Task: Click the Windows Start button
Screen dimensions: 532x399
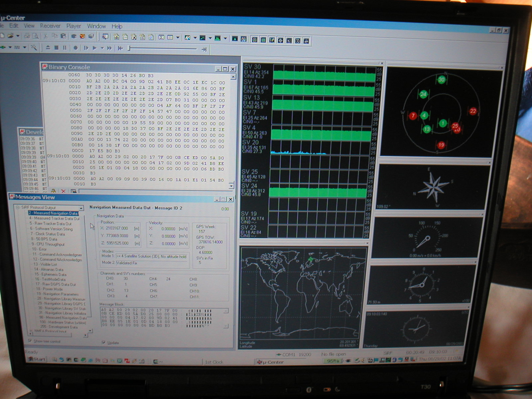Action: pyautogui.click(x=36, y=359)
